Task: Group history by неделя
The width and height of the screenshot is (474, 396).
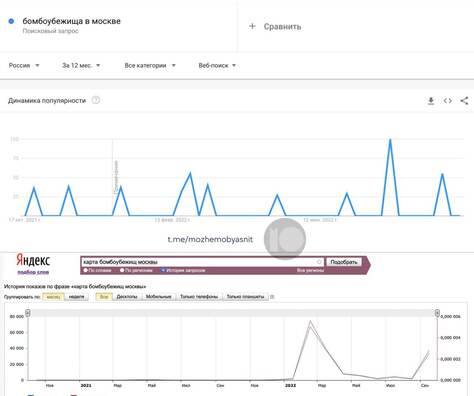Action: tap(76, 297)
